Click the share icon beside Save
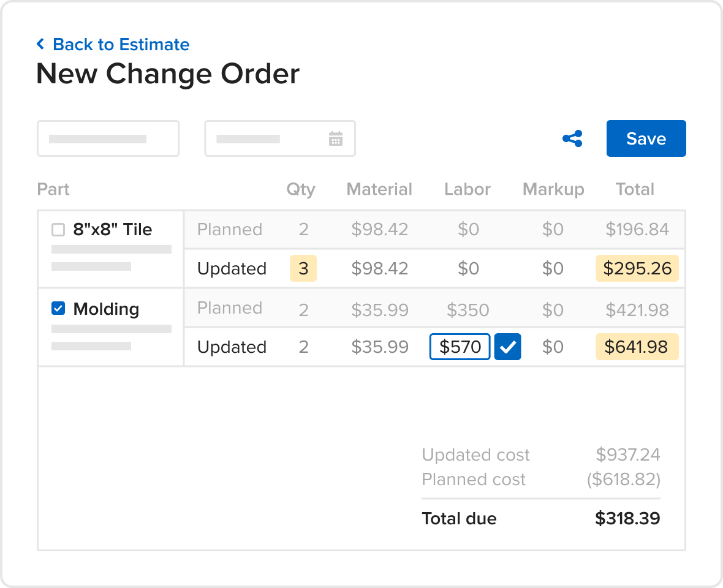The height and width of the screenshot is (588, 723). coord(572,139)
